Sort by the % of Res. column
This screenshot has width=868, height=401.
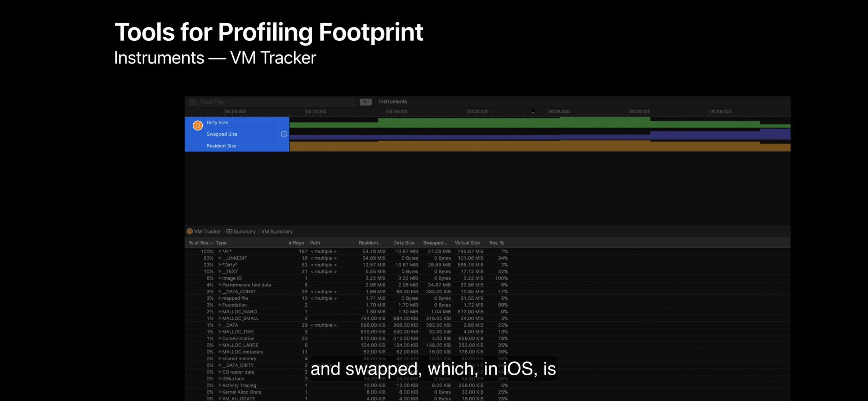tap(201, 243)
